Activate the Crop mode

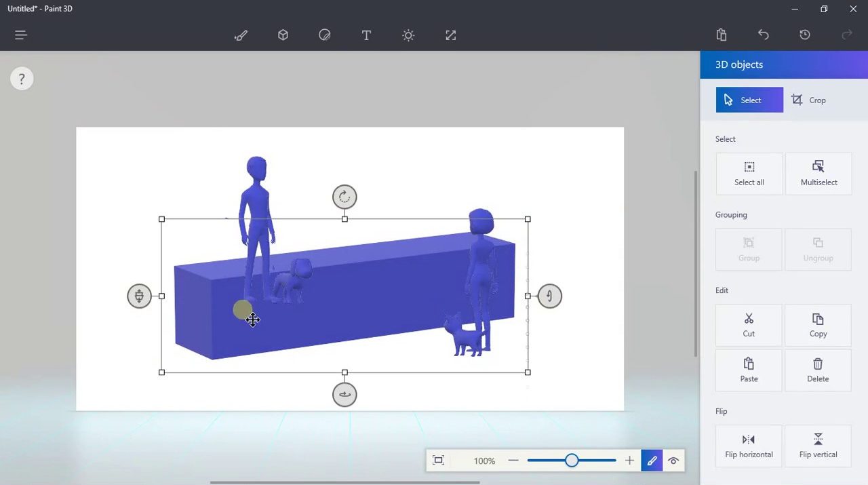pos(809,100)
